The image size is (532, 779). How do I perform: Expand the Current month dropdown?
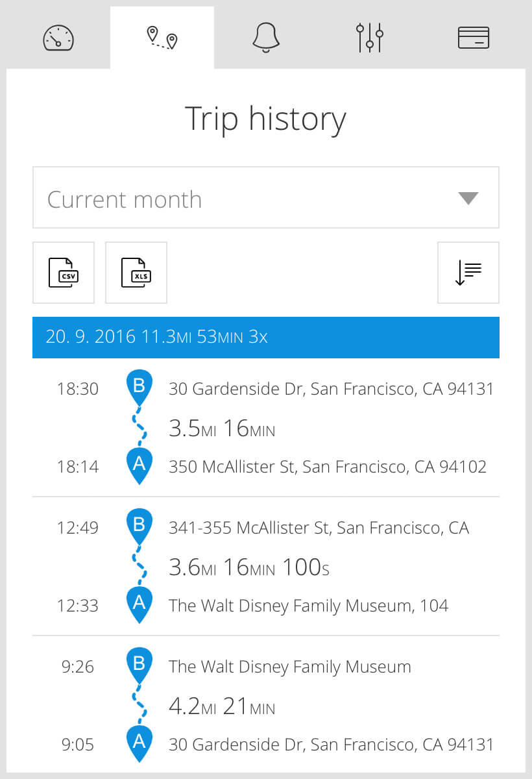pos(266,197)
